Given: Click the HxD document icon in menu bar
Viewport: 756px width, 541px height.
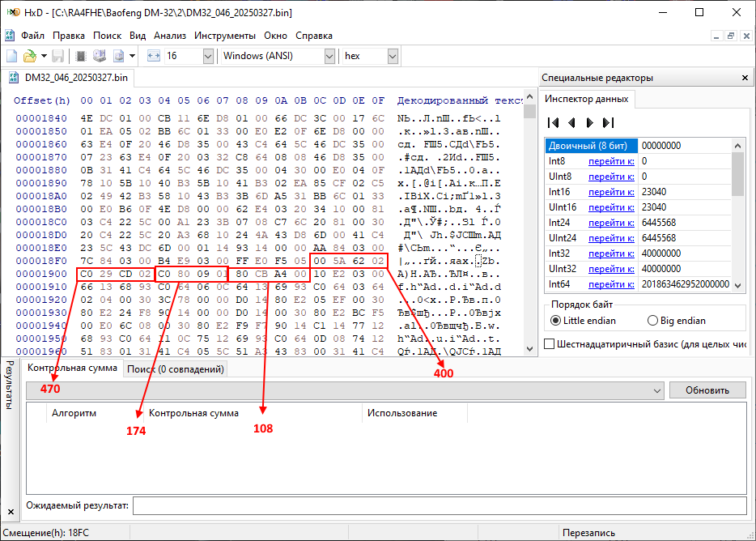Looking at the screenshot, I should click(10, 36).
